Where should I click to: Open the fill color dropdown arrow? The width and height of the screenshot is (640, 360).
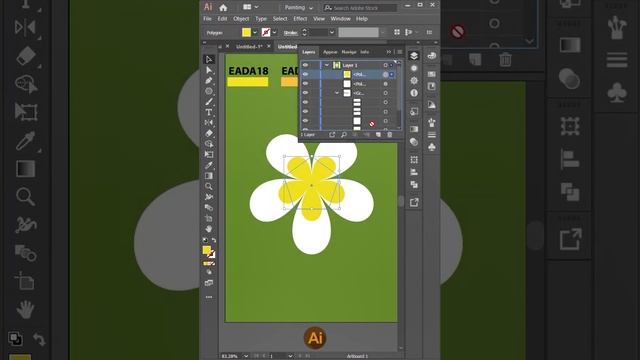pyautogui.click(x=255, y=32)
